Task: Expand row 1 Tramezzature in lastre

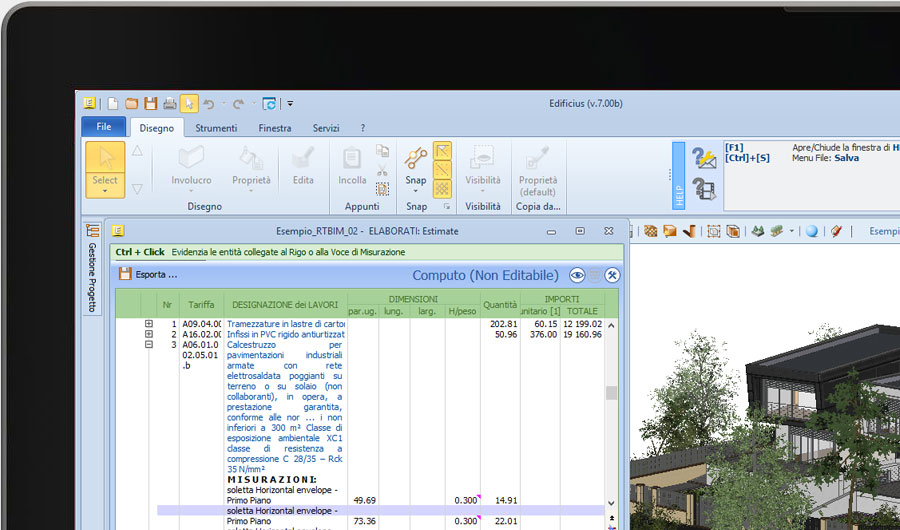Action: [x=149, y=324]
